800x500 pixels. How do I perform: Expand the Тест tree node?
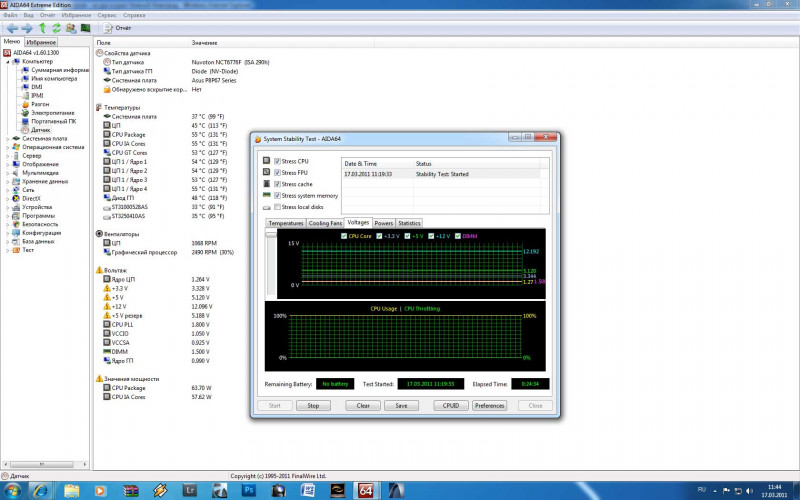[8, 250]
